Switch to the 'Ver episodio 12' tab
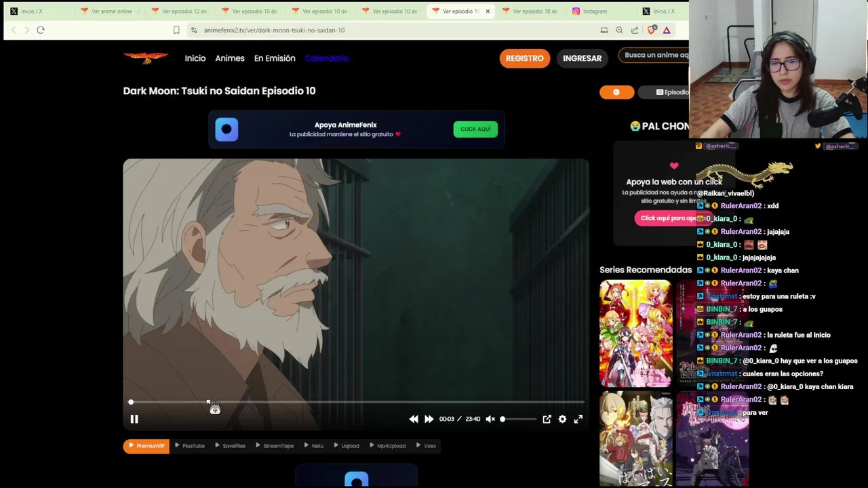868x488 pixels. tap(179, 11)
